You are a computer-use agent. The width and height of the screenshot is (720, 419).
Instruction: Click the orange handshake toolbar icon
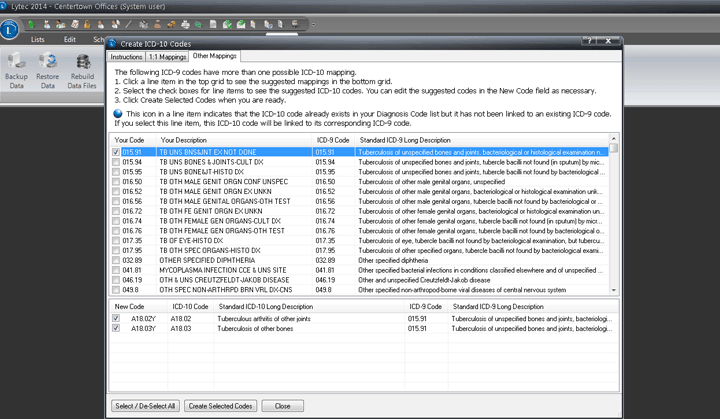point(171,24)
